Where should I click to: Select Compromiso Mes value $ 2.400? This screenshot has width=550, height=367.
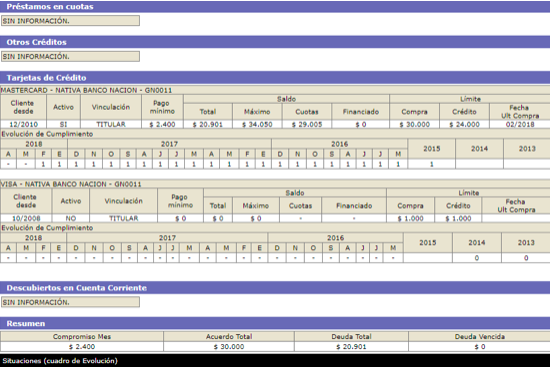coord(82,347)
